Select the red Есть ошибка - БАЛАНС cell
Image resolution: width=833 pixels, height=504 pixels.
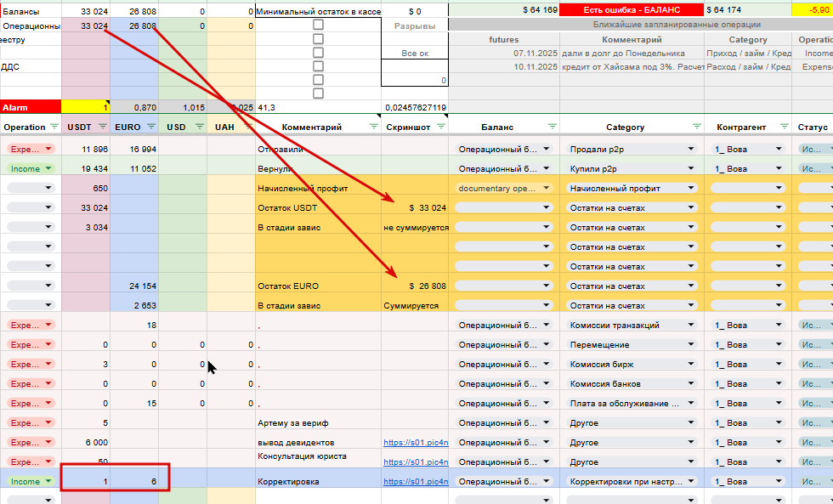pos(632,9)
